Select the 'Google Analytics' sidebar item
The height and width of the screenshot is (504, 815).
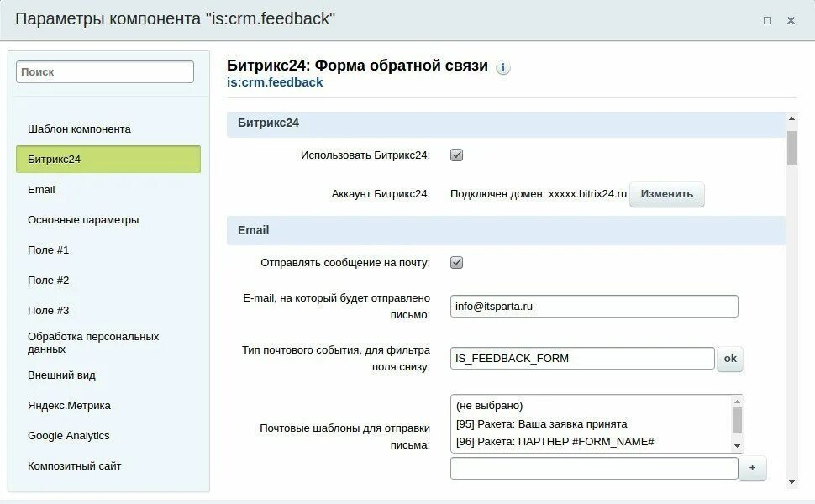tap(68, 435)
